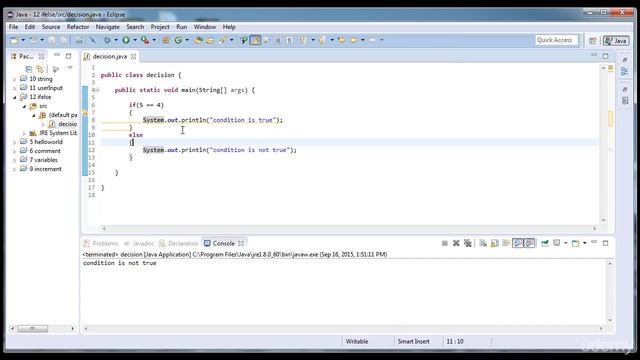
Task: Click the Run Last Tool (external tools) icon
Action: pyautogui.click(x=144, y=40)
